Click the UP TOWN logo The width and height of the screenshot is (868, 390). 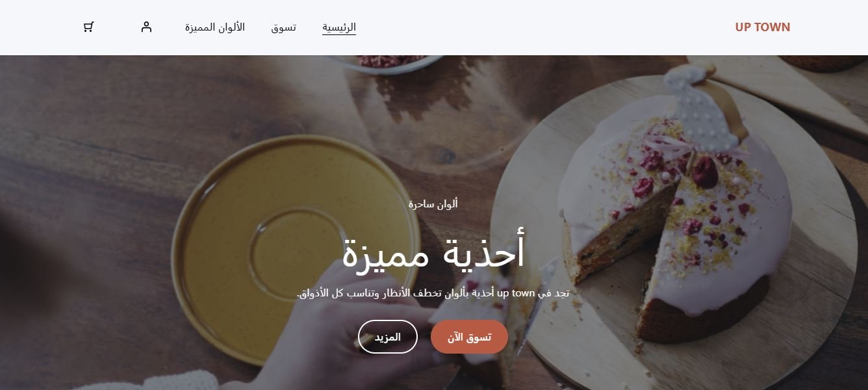pyautogui.click(x=763, y=27)
